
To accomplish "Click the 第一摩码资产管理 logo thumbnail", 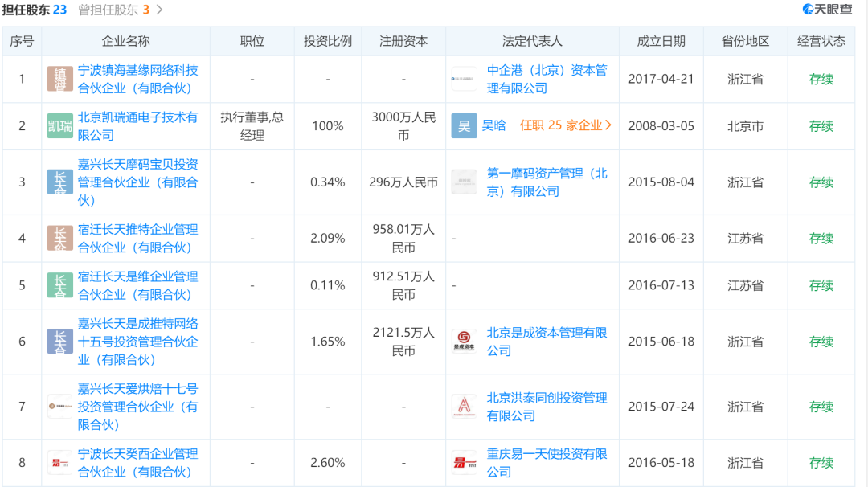I will [x=464, y=182].
